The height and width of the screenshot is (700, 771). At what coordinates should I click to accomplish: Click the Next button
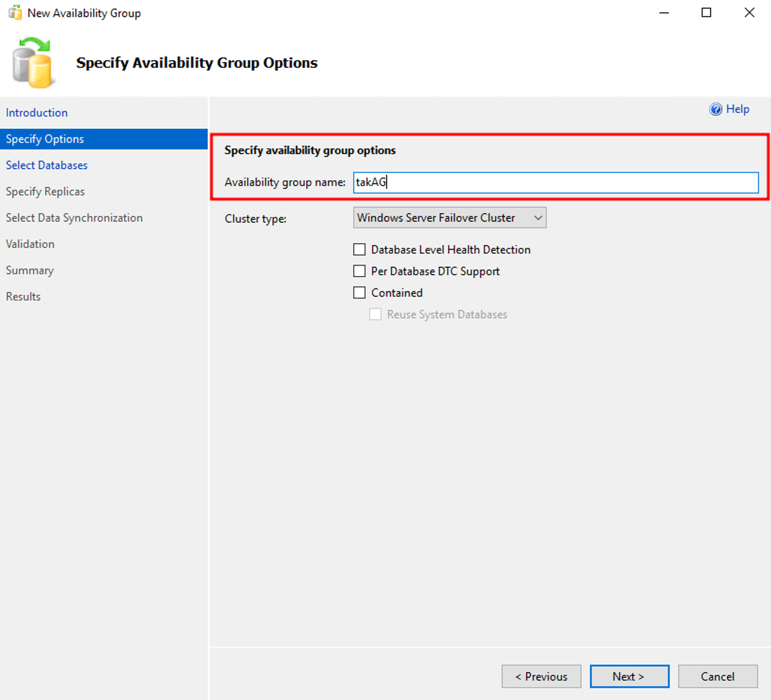[x=629, y=676]
